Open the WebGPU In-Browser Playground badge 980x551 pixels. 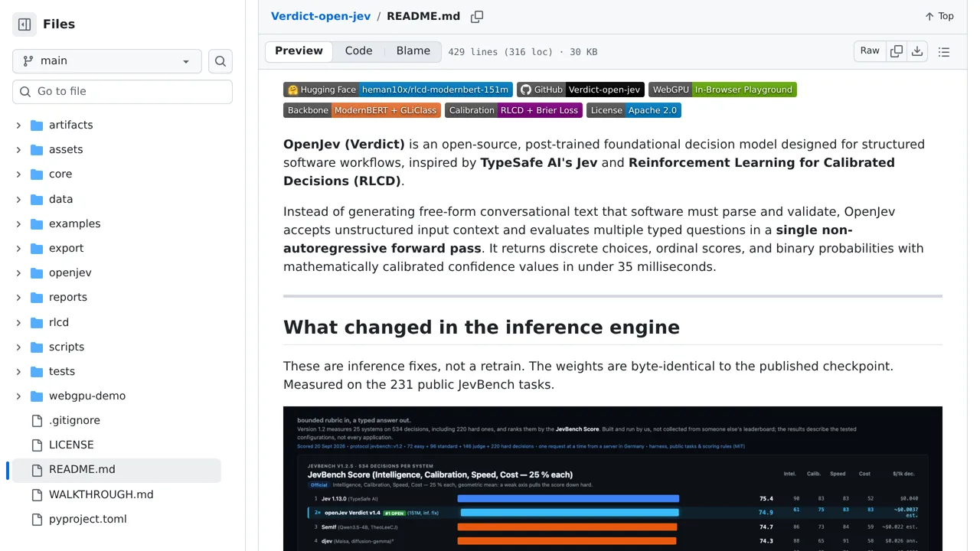tap(723, 90)
